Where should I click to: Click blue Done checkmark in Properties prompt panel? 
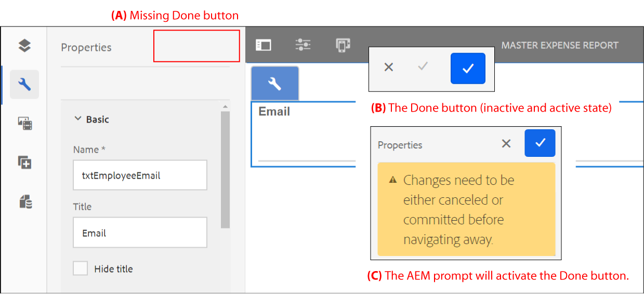[540, 143]
